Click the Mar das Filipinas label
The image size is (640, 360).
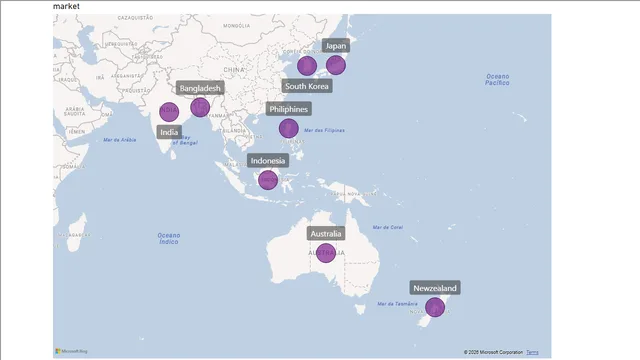coord(324,130)
